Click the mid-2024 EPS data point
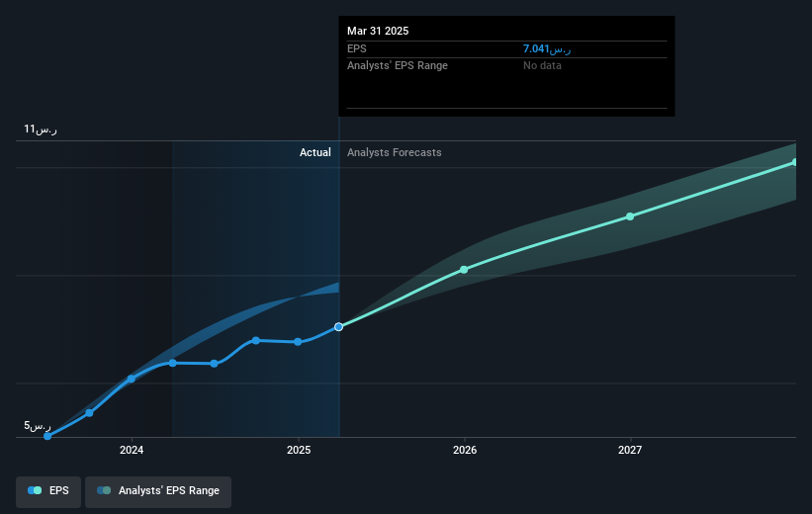Image resolution: width=812 pixels, height=514 pixels. (215, 364)
